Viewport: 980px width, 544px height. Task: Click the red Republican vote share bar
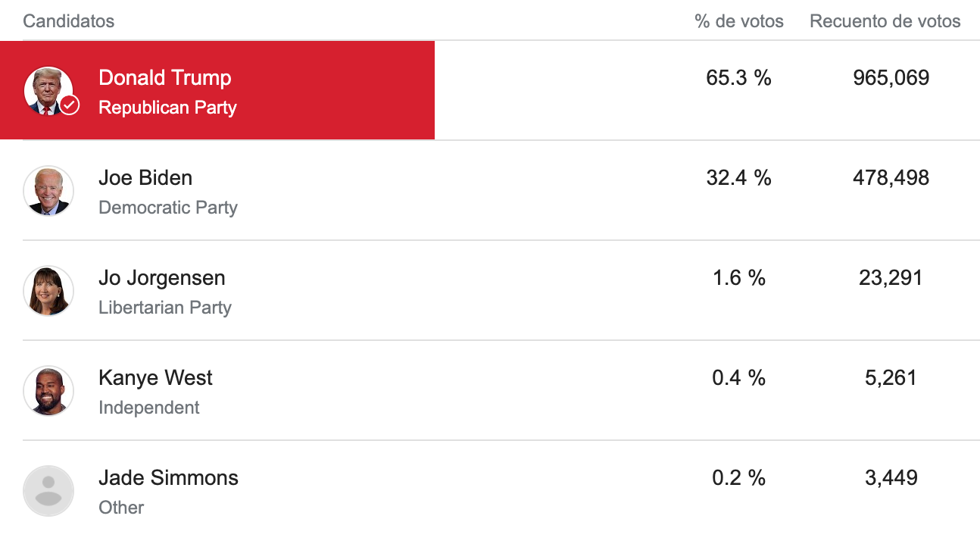341,90
